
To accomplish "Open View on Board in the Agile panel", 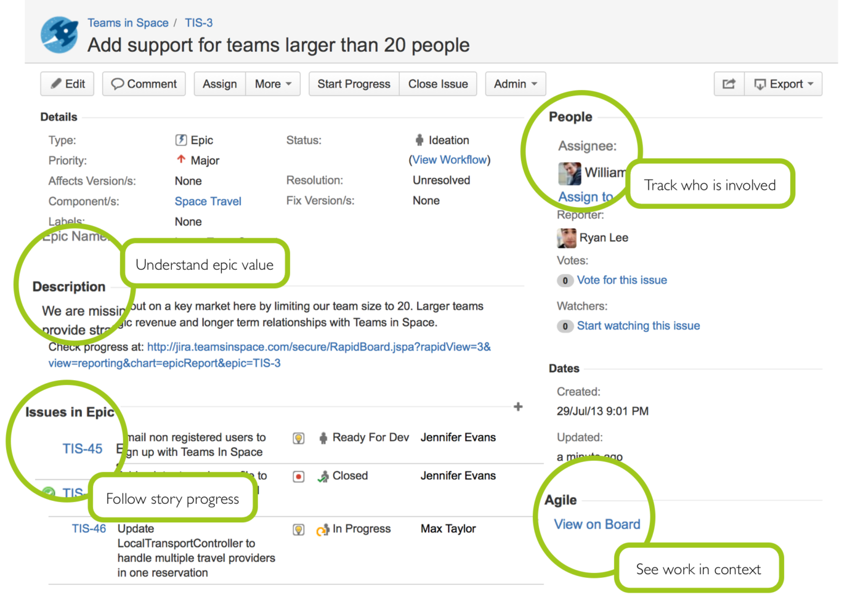I will point(596,524).
